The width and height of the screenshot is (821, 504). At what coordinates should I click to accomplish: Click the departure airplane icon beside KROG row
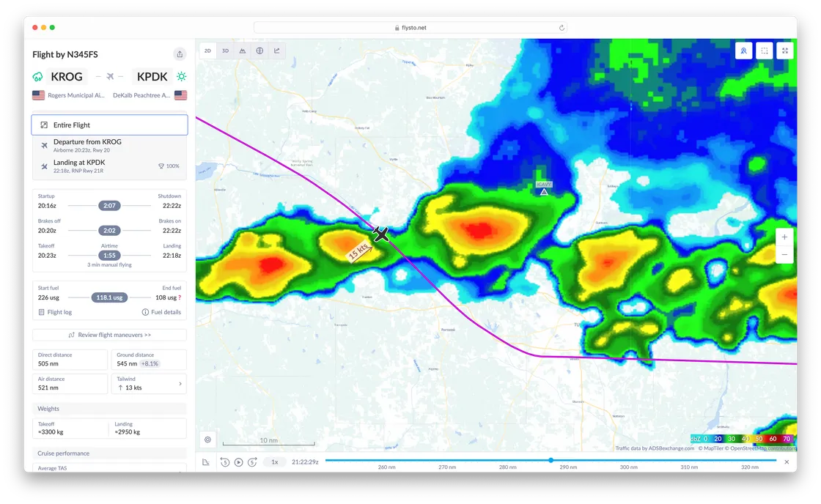[44, 146]
